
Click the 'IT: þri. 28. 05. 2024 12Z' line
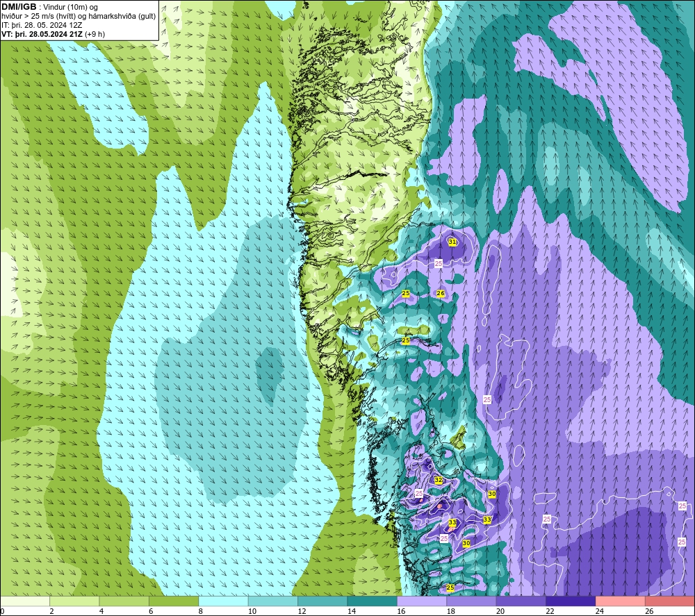tap(42, 25)
